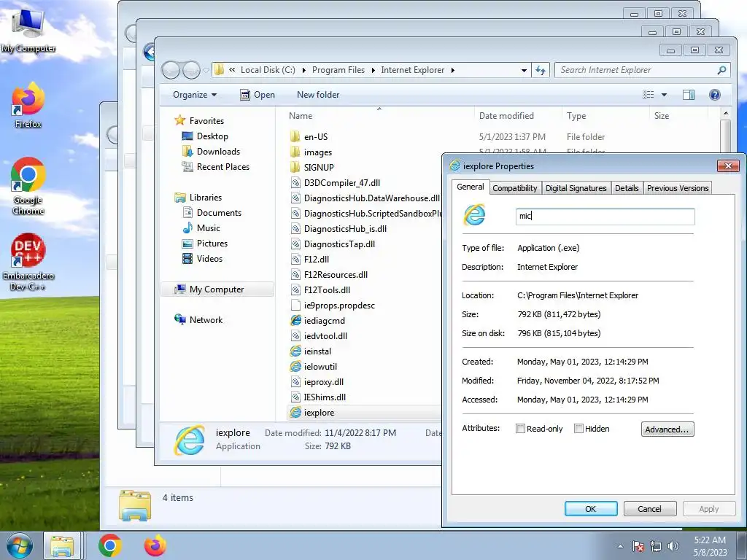Switch to the Digital Signatures tab
This screenshot has height=560, width=747.
click(x=576, y=188)
